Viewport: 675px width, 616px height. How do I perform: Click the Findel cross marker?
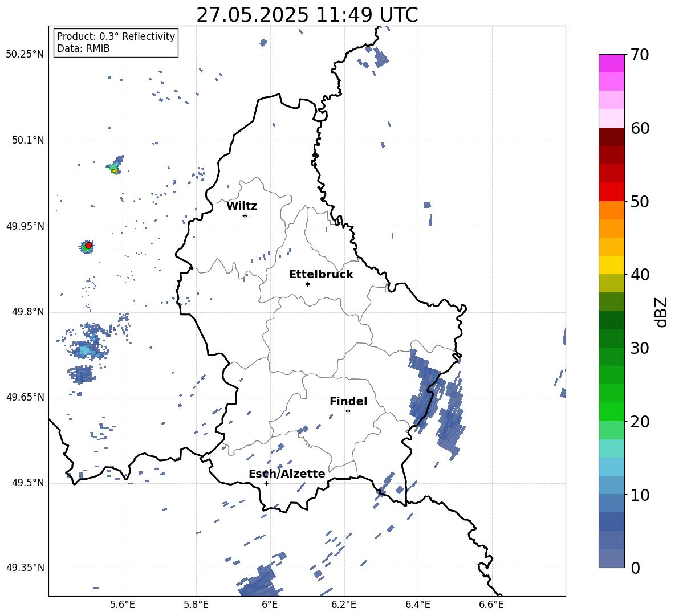348,411
